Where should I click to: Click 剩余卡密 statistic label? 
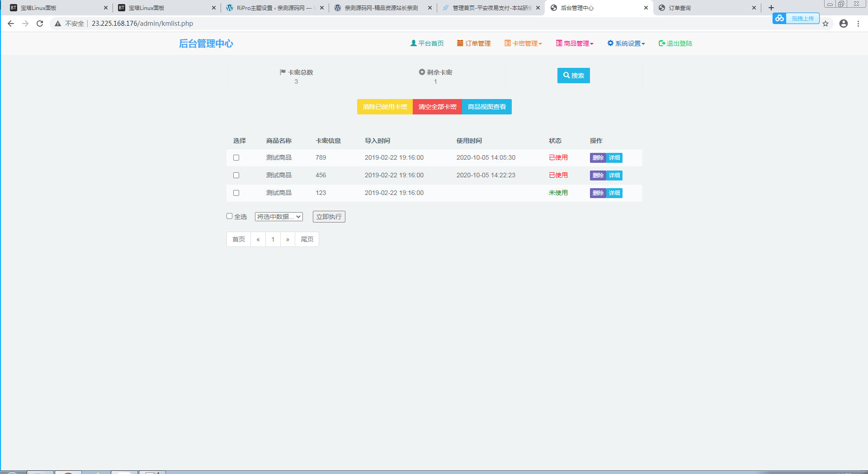435,72
